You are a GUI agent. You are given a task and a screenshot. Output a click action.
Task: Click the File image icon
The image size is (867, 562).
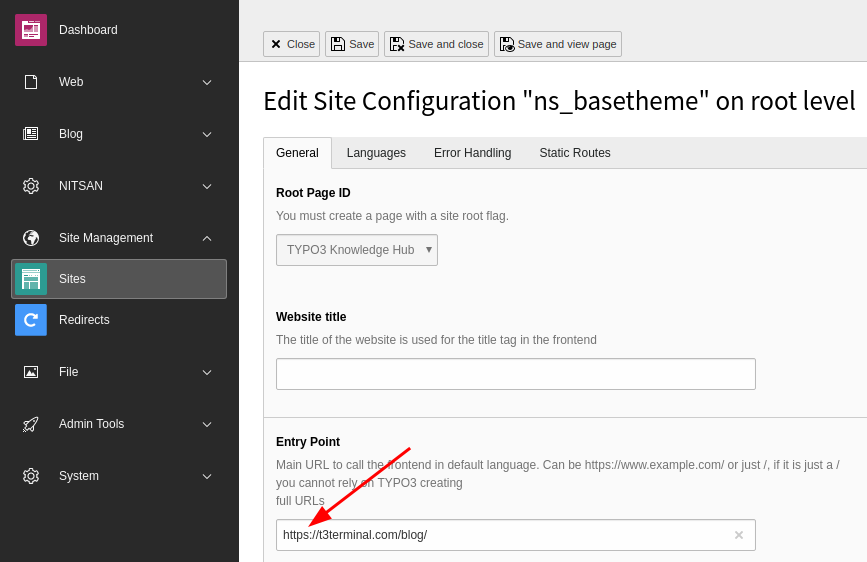point(31,372)
